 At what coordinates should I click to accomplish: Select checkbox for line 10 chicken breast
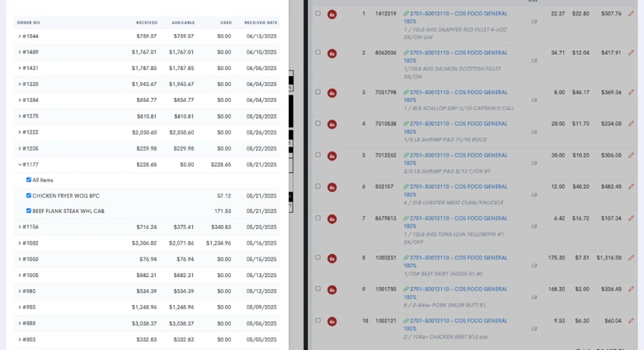(x=318, y=320)
